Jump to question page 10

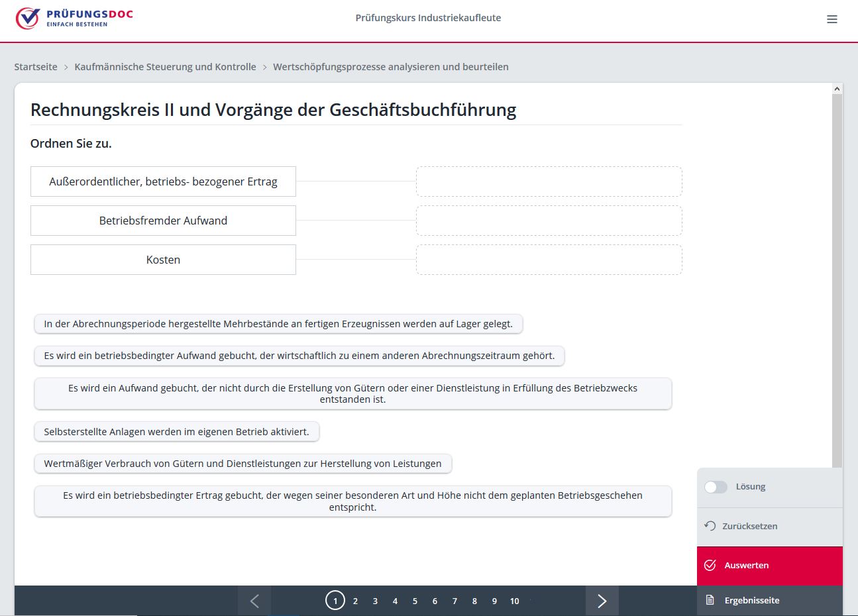[x=514, y=601]
